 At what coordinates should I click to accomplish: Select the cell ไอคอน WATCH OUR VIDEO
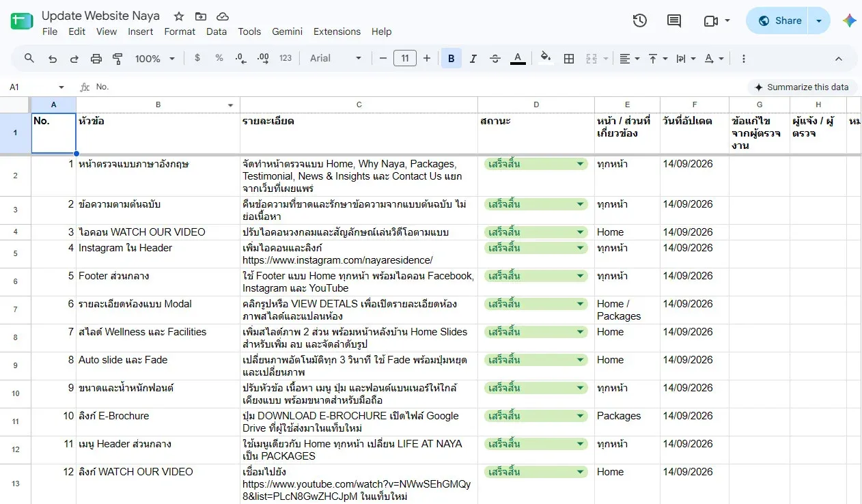(158, 232)
